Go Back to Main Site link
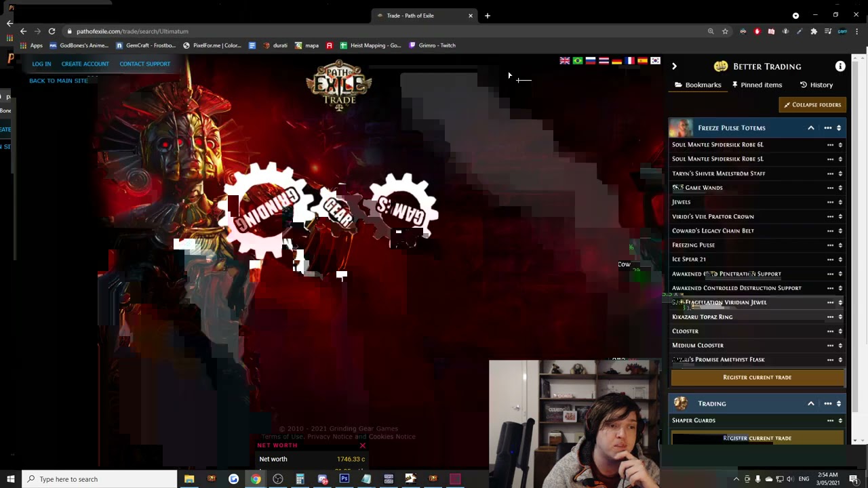Image resolution: width=868 pixels, height=488 pixels. (58, 81)
